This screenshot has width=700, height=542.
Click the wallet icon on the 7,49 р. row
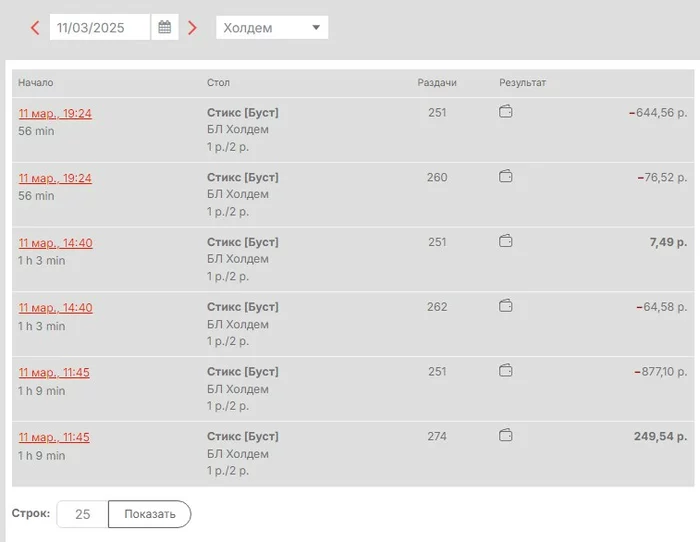506,241
